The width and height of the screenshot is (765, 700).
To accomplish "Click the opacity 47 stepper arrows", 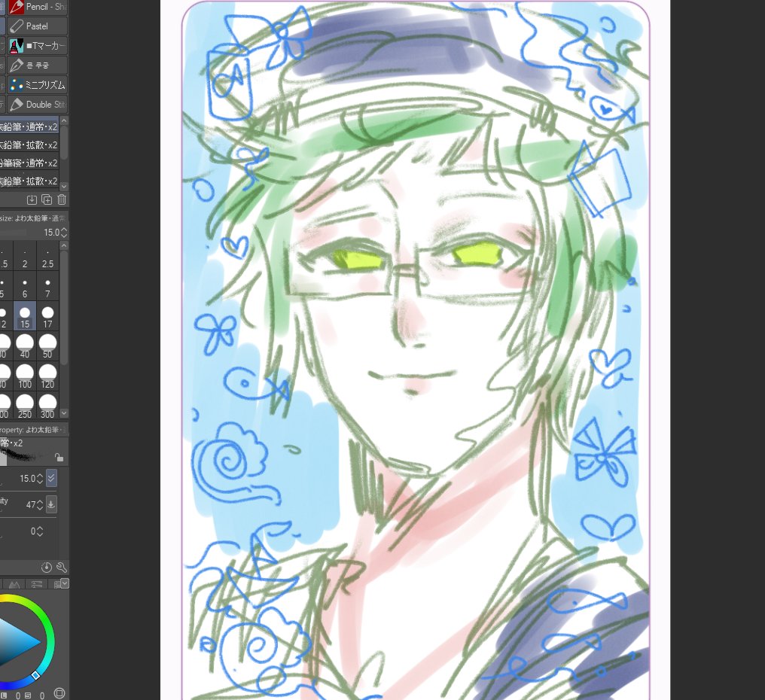I will click(x=40, y=505).
